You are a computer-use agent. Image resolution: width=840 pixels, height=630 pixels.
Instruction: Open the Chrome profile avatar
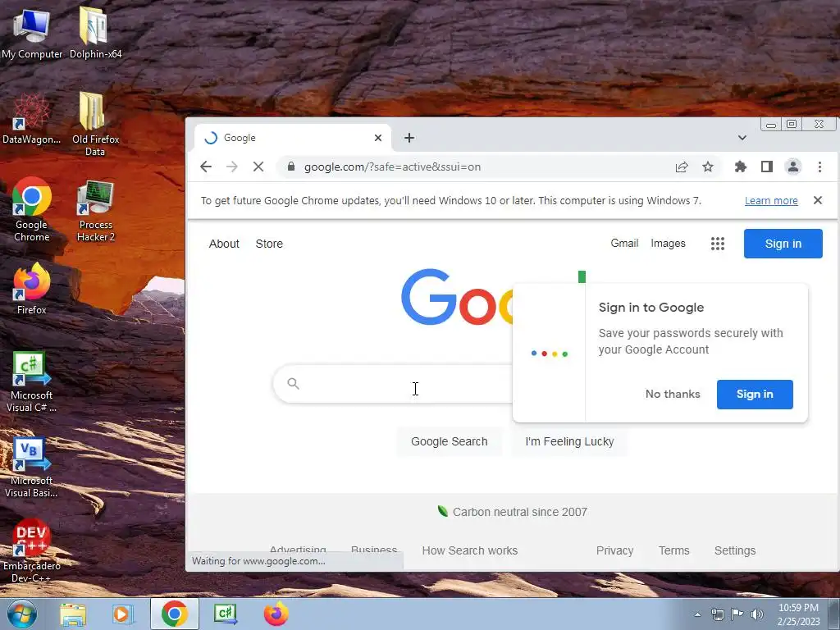(793, 167)
